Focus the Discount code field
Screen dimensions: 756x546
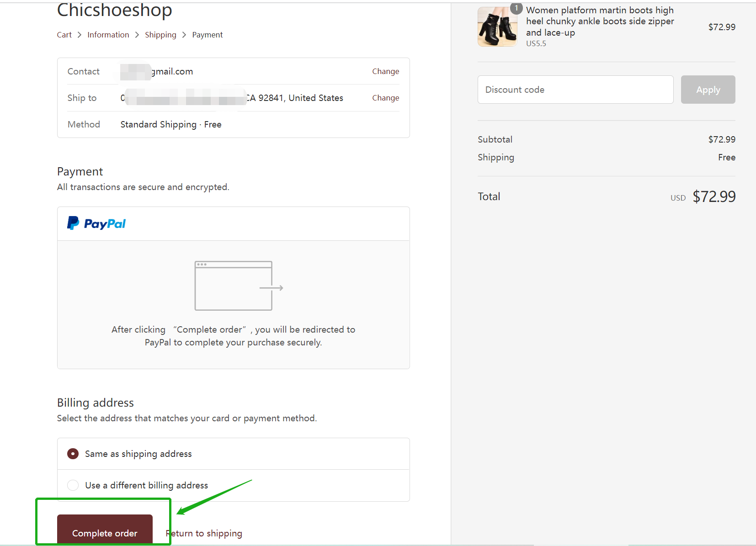pyautogui.click(x=575, y=90)
